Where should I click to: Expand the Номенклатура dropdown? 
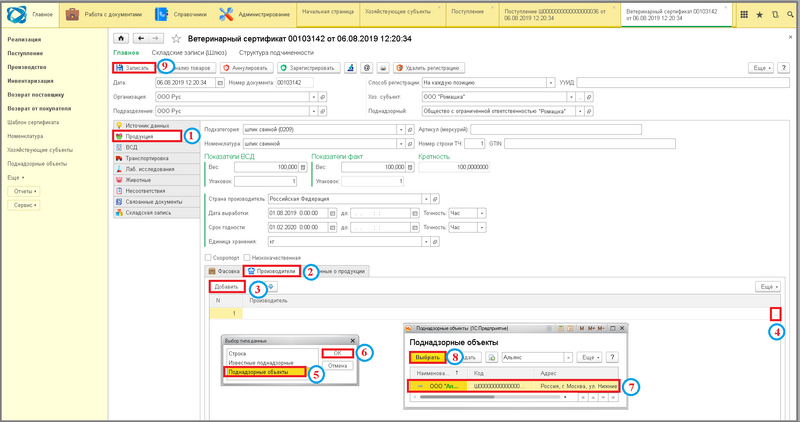click(x=401, y=144)
